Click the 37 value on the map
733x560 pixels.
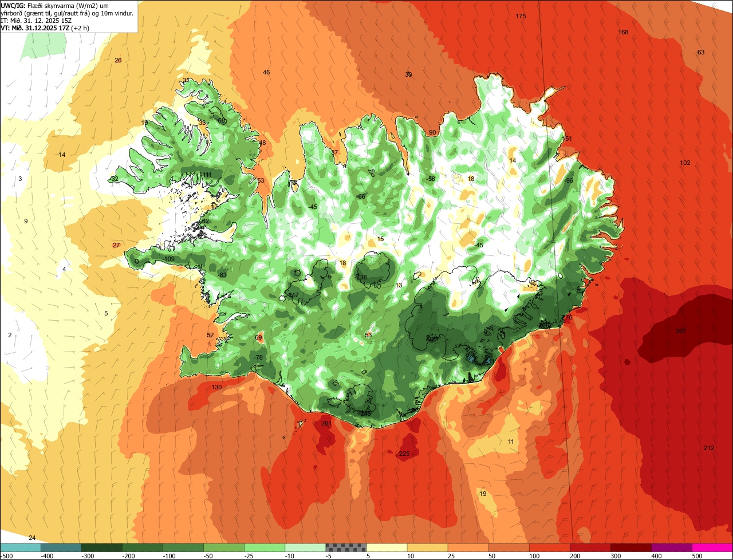[334, 152]
